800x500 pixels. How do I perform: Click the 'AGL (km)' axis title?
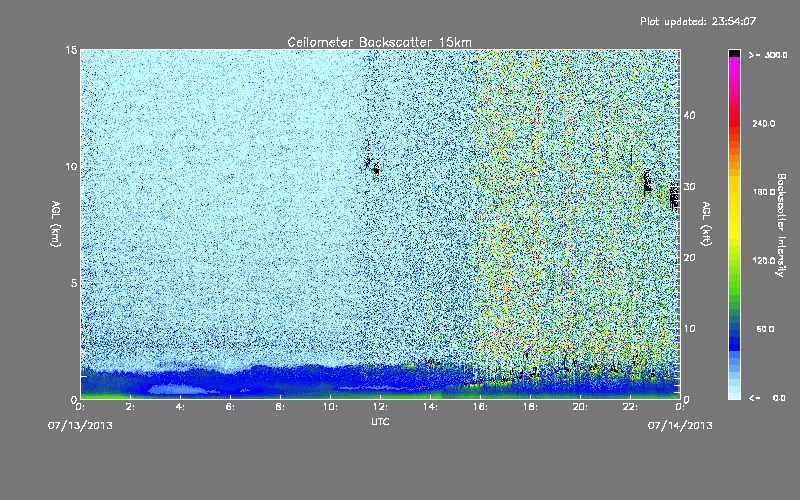pos(56,224)
